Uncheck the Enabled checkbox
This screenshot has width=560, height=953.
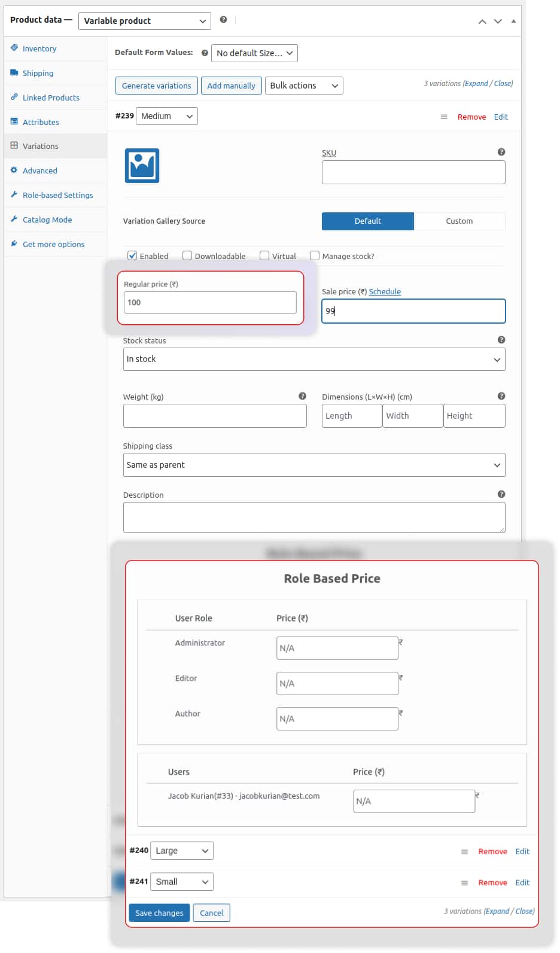point(132,255)
